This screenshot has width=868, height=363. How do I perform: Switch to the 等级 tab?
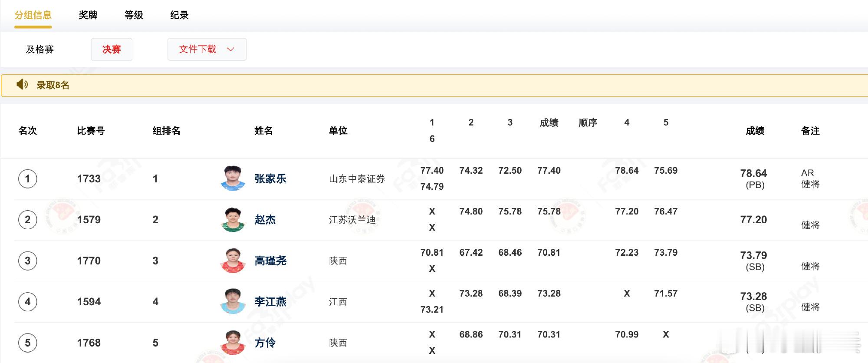click(134, 15)
